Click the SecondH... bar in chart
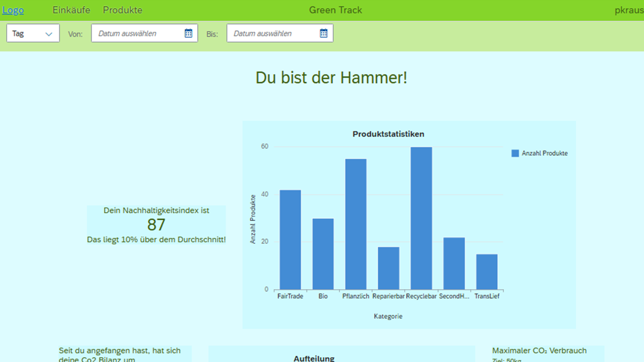The width and height of the screenshot is (644, 362). (x=454, y=263)
